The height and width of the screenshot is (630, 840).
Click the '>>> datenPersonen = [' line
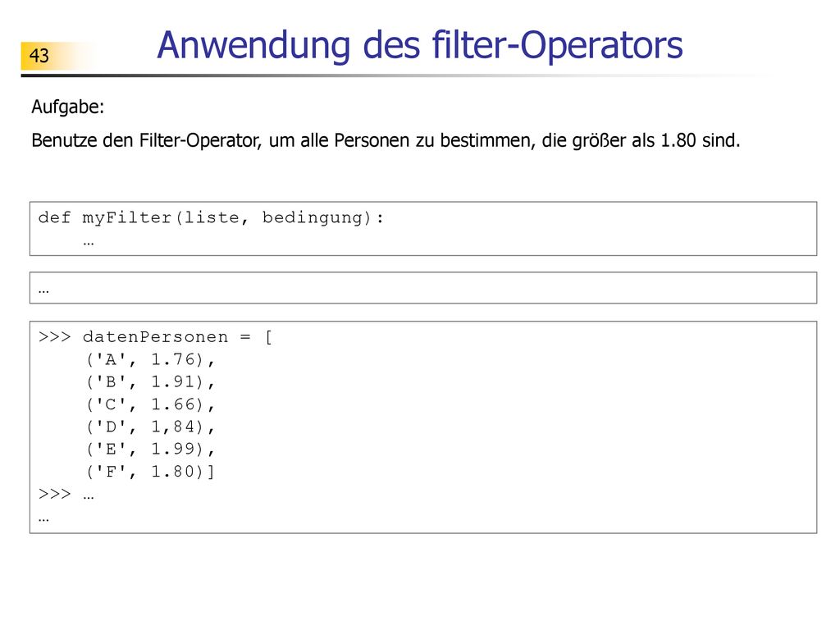point(156,337)
